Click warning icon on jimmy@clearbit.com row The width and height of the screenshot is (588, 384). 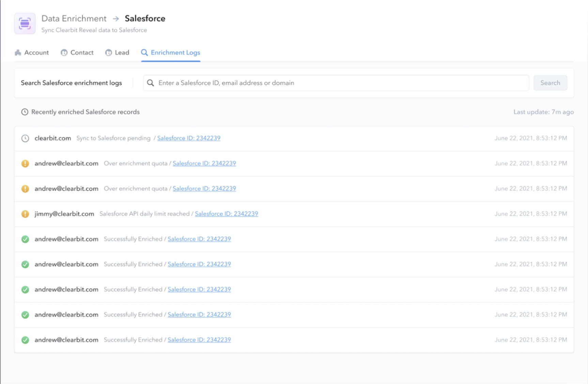[x=25, y=214]
